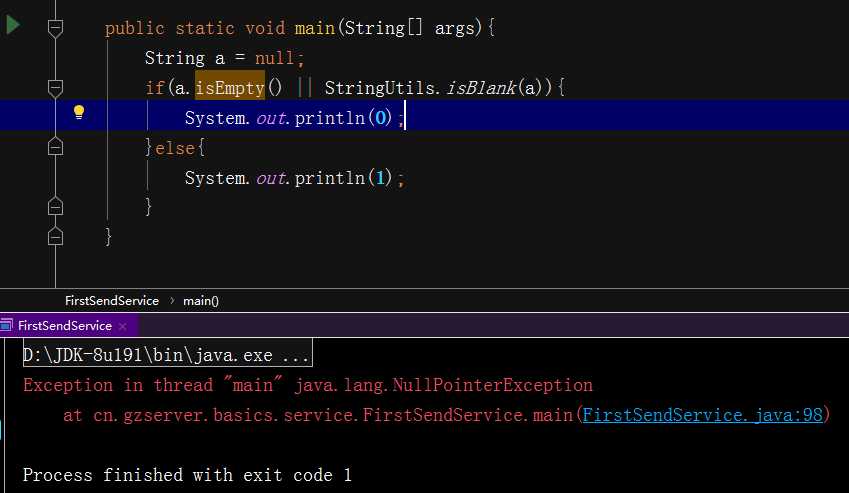Select the FirstSendService run tab
Screen dimensions: 849x493
click(x=65, y=326)
